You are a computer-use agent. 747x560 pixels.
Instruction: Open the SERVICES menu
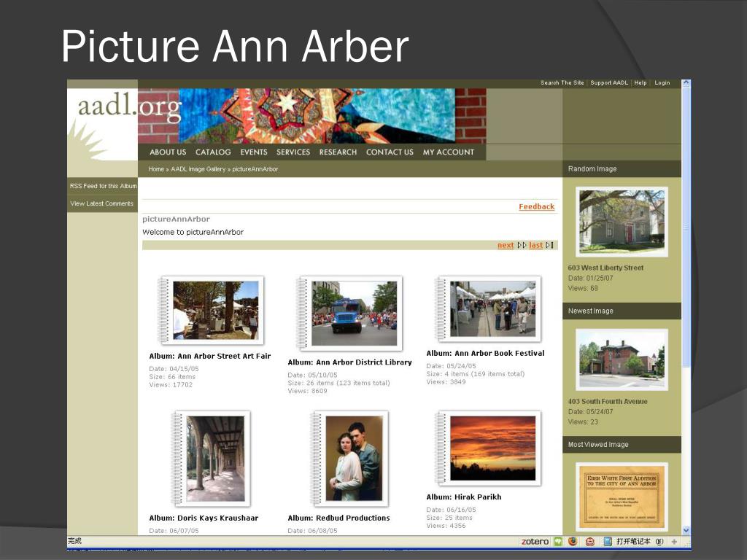pos(293,152)
